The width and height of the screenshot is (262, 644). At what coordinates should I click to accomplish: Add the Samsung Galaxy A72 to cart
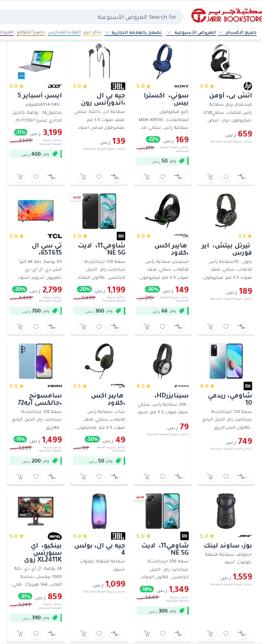click(x=20, y=477)
